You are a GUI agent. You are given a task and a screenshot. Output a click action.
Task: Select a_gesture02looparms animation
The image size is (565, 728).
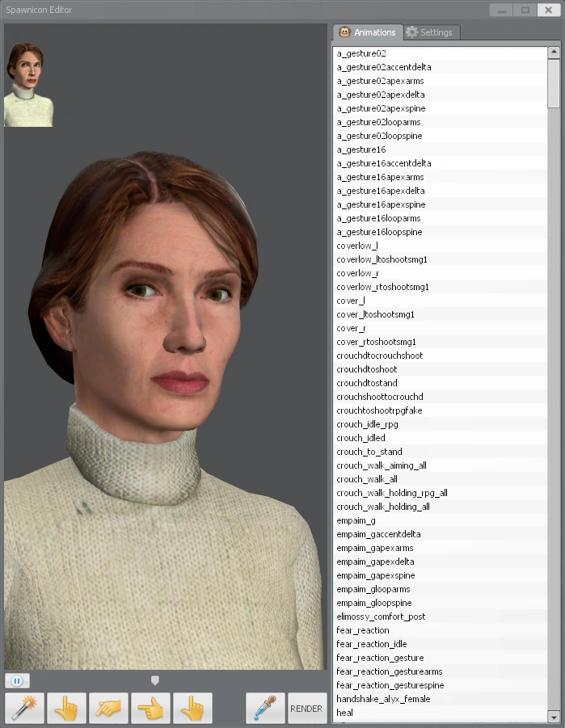tap(440, 122)
